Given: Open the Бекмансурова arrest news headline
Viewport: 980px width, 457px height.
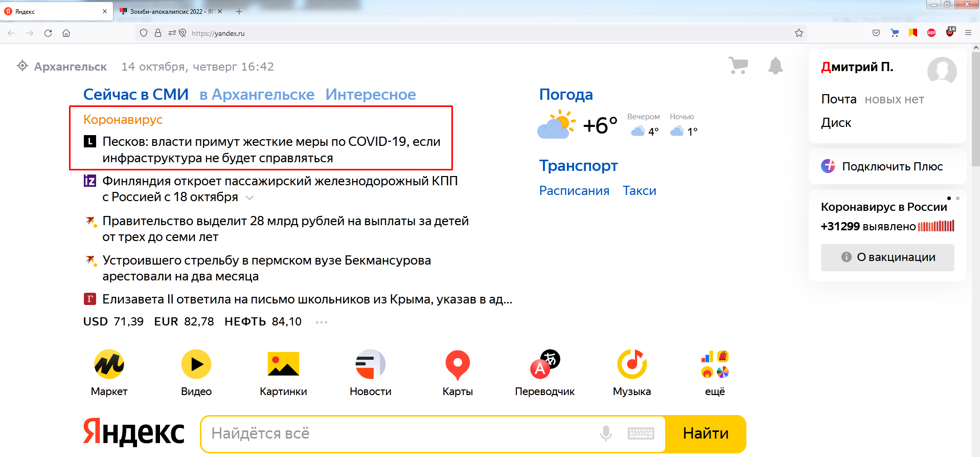Looking at the screenshot, I should coord(266,268).
